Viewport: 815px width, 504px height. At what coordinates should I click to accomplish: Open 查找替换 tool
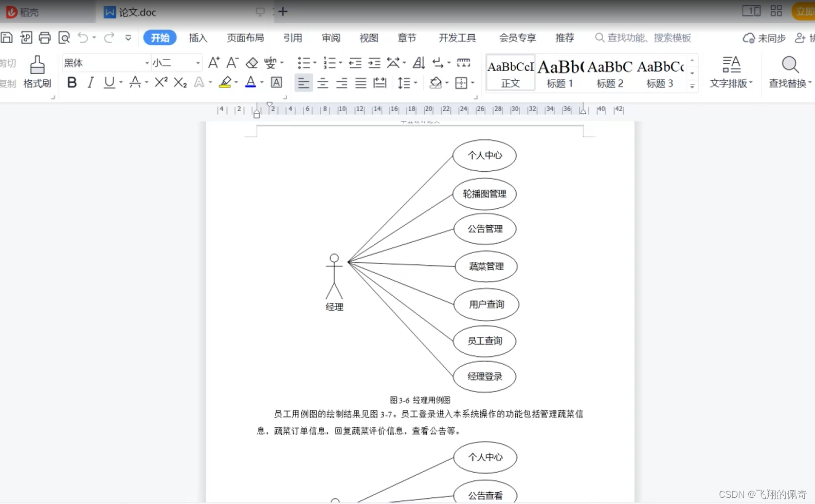790,72
